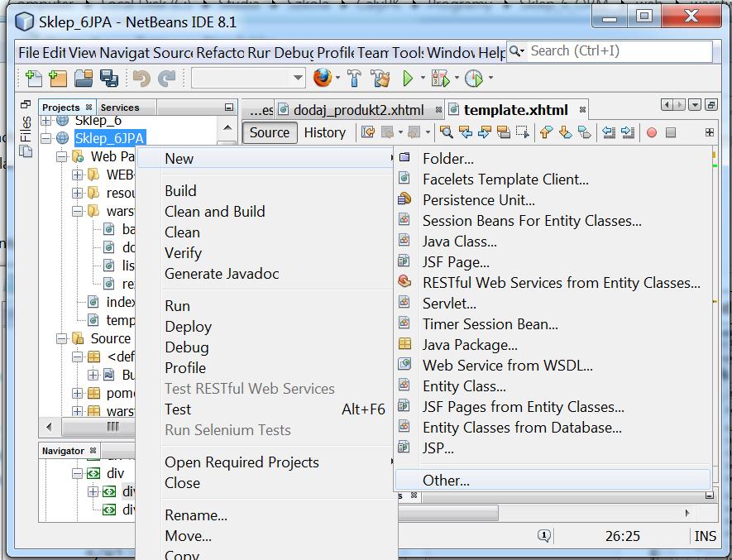
Task: Click the Shift Line Left icon
Action: click(x=608, y=132)
